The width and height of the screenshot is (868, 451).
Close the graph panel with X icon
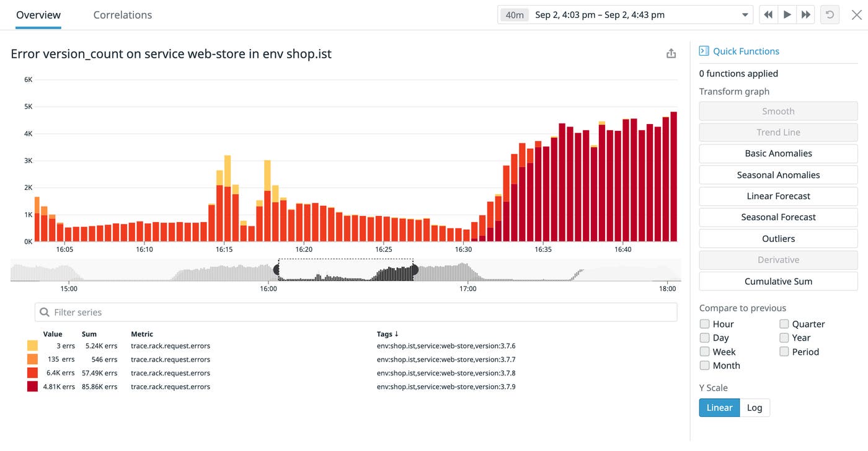(856, 15)
